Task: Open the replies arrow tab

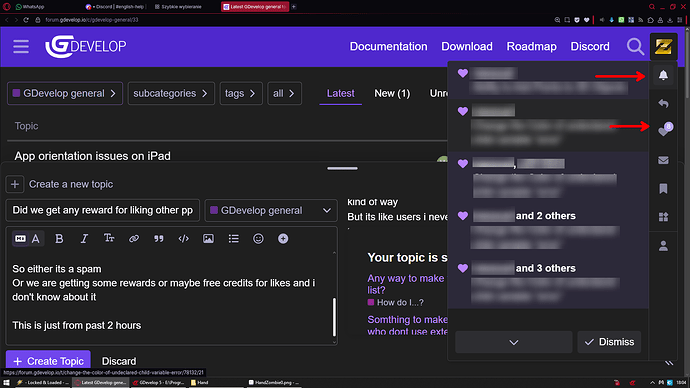Action: 663,104
